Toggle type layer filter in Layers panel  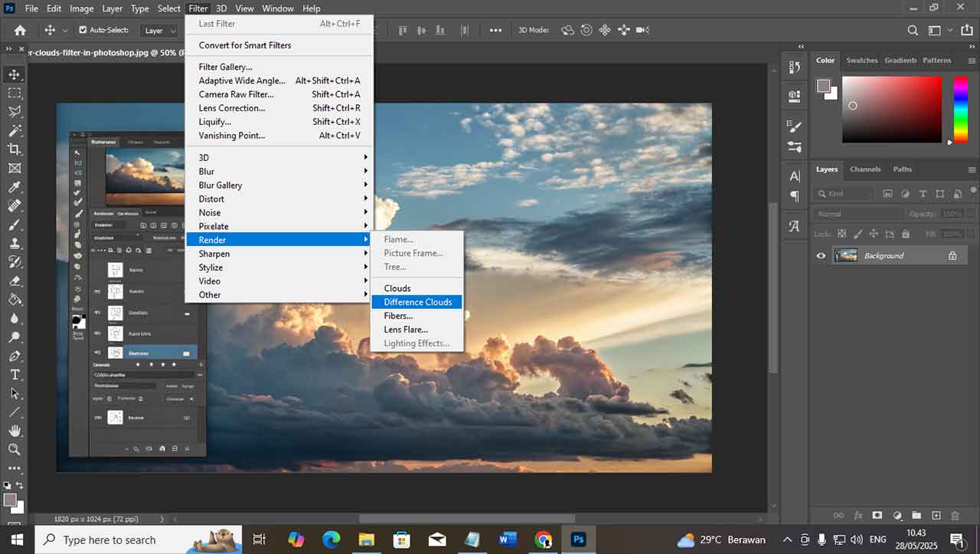[923, 194]
